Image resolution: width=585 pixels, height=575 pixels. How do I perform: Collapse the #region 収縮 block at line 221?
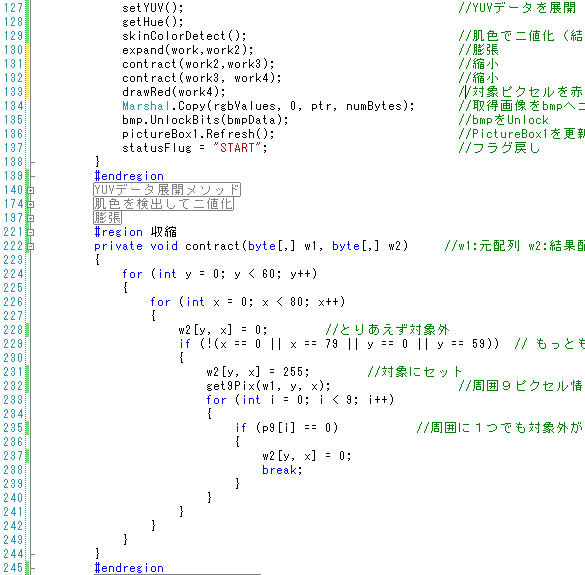point(31,232)
